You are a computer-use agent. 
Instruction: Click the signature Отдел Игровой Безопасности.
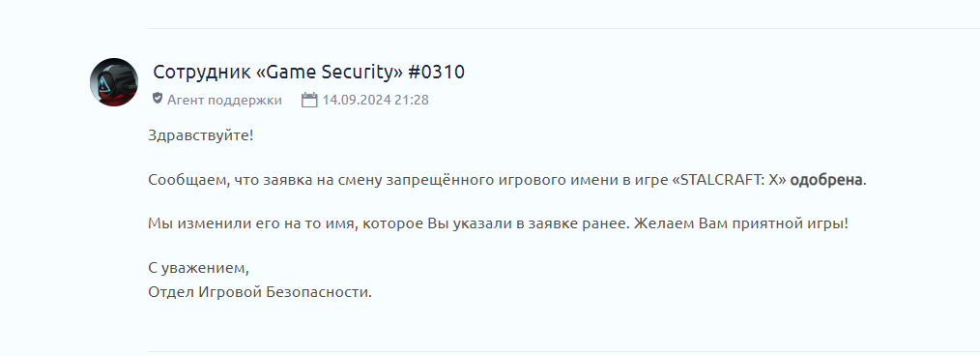click(260, 291)
